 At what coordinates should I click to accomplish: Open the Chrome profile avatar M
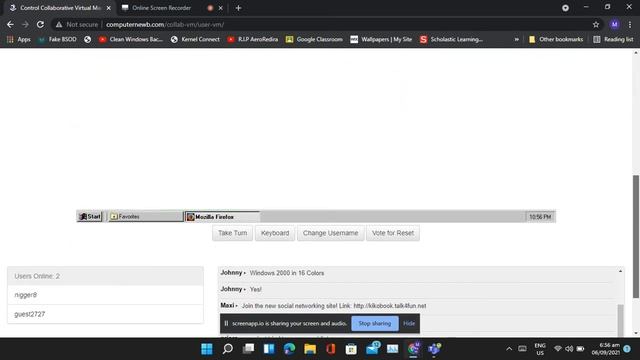tap(614, 24)
